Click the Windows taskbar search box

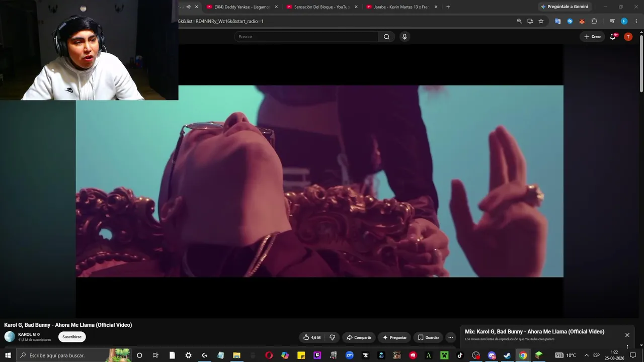[74, 355]
